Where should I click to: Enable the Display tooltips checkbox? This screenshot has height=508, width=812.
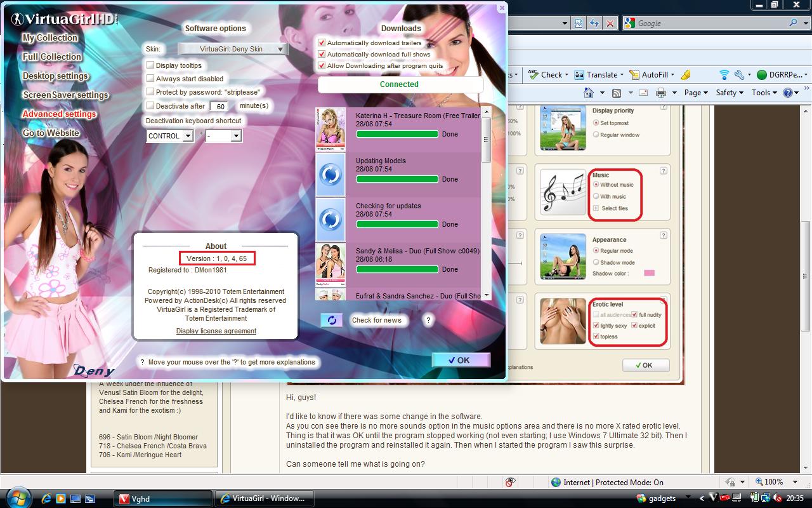(x=150, y=65)
